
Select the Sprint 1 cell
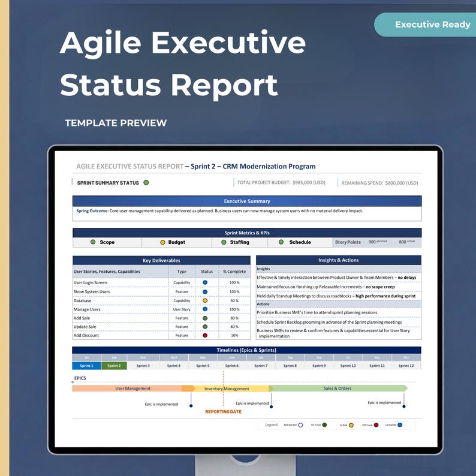pyautogui.click(x=86, y=366)
